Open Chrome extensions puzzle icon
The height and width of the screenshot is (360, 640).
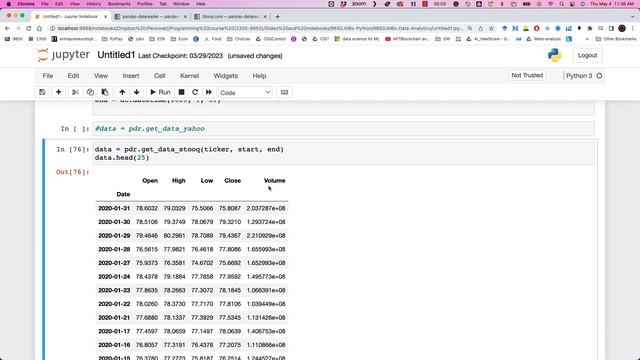click(x=590, y=28)
